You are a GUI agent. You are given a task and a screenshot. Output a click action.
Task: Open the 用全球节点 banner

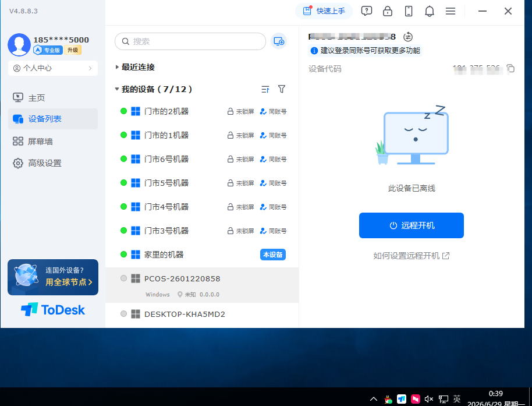(x=53, y=277)
